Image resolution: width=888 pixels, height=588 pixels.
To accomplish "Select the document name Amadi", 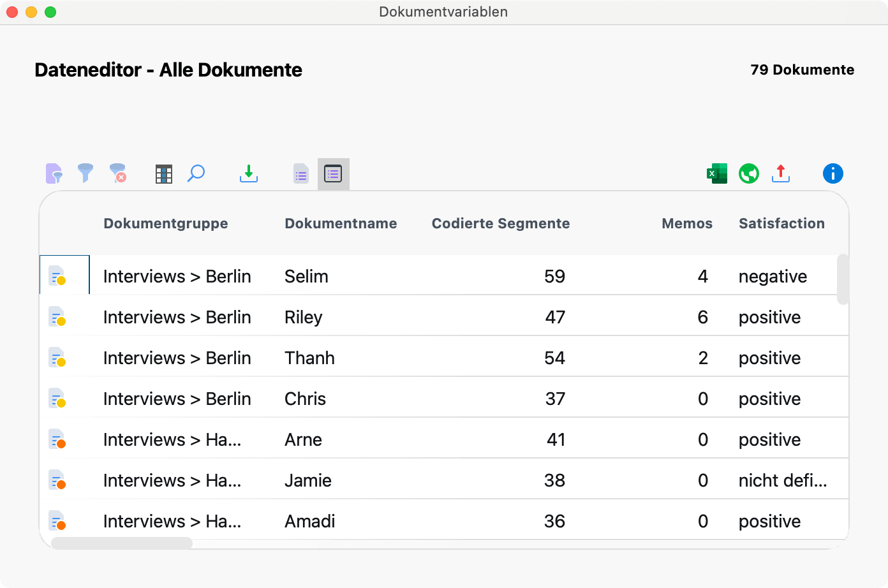I will point(310,521).
